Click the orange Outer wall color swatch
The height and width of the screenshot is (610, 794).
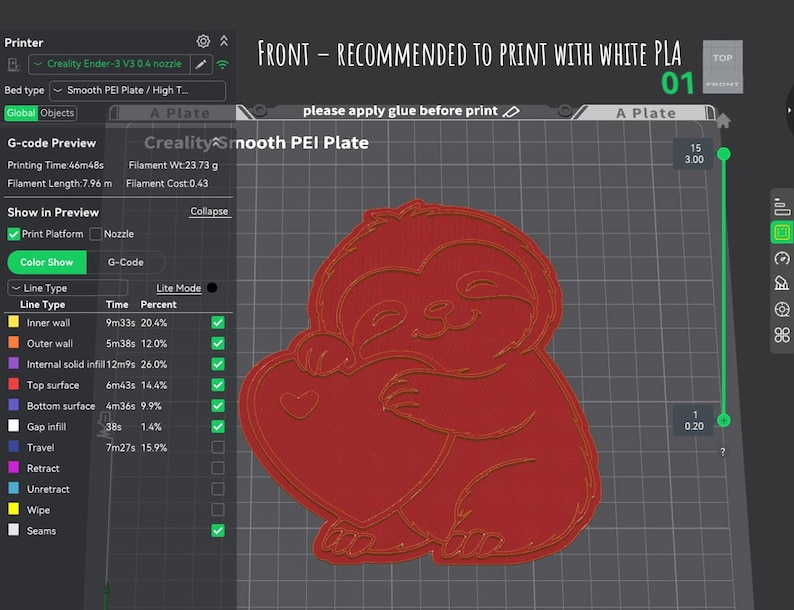pyautogui.click(x=14, y=342)
